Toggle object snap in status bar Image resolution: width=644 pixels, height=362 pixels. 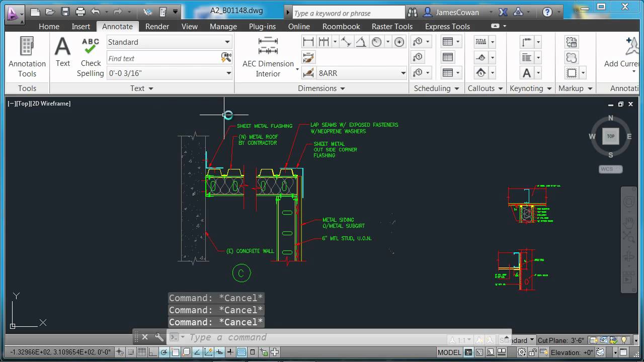coord(176,352)
